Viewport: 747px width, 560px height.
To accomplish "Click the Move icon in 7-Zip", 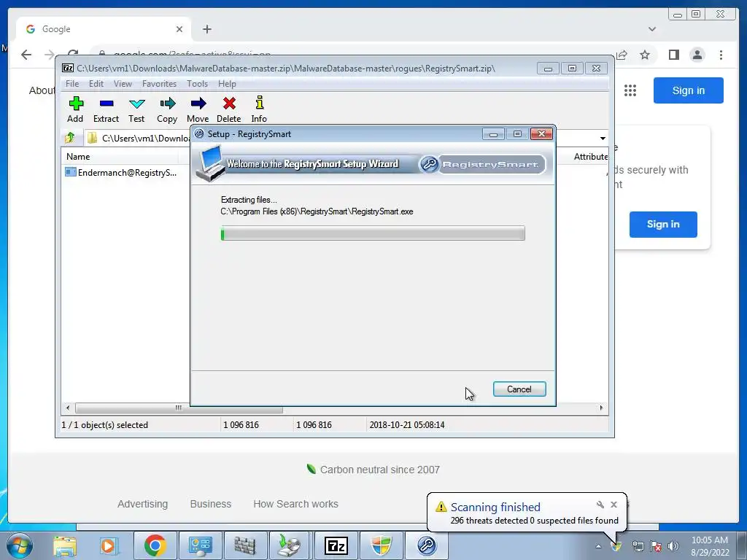I will 198,109.
